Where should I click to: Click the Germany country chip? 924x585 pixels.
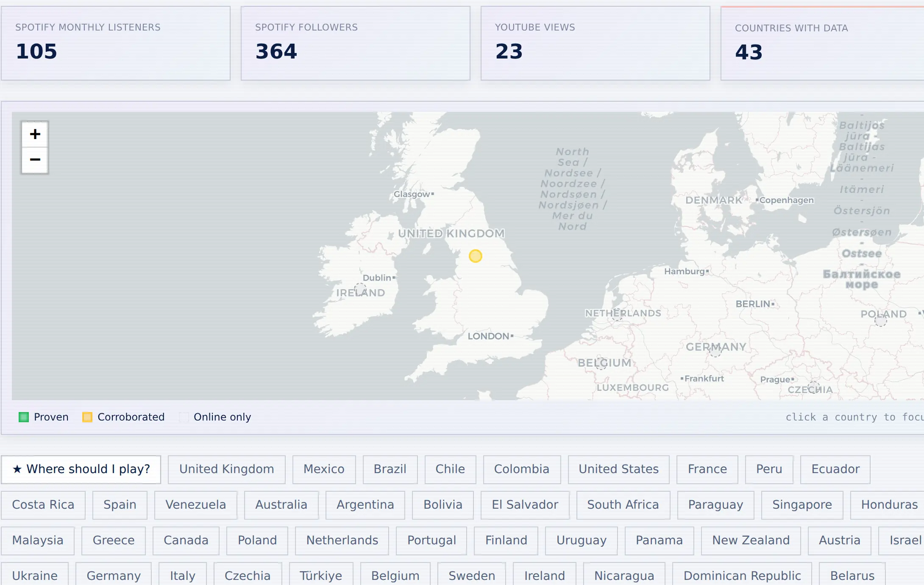(114, 574)
